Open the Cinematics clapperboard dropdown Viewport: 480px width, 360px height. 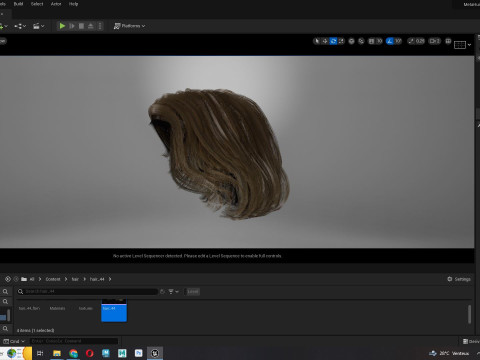(38, 26)
